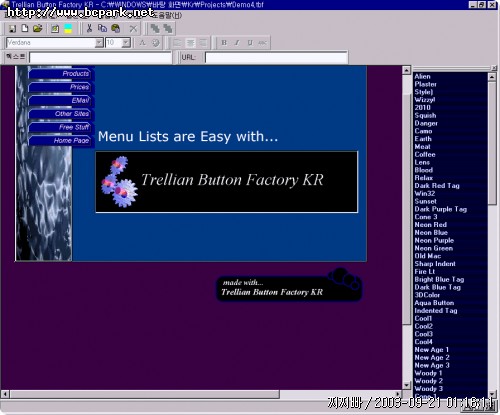Viewport: 500px width, 415px height.
Task: Click into the button text field
Action: [x=100, y=57]
